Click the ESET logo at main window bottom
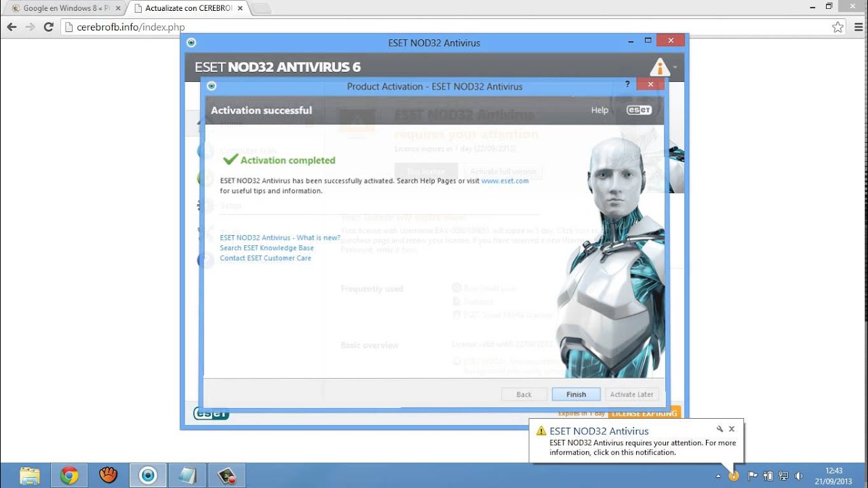 click(x=211, y=413)
